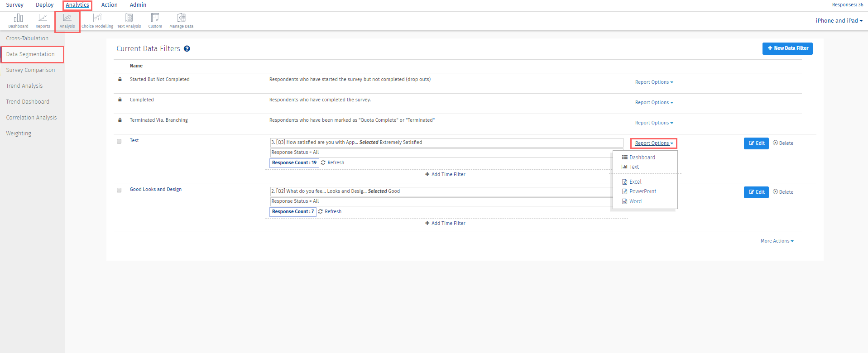Tick the Test filter checkbox
The image size is (868, 353).
coord(119,141)
